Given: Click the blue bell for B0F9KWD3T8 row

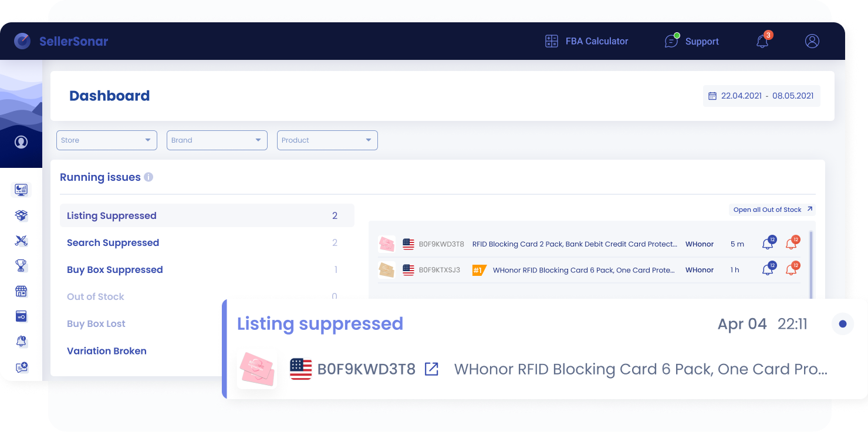Looking at the screenshot, I should point(767,244).
